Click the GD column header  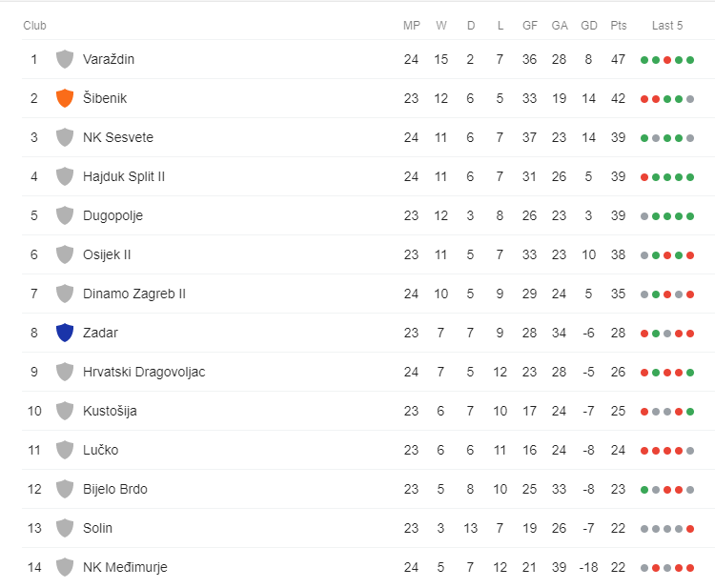click(589, 26)
